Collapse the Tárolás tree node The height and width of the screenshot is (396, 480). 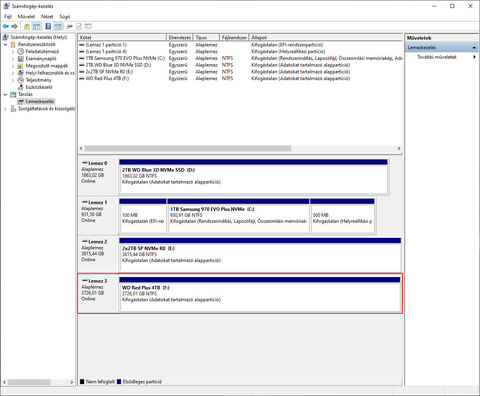5,94
